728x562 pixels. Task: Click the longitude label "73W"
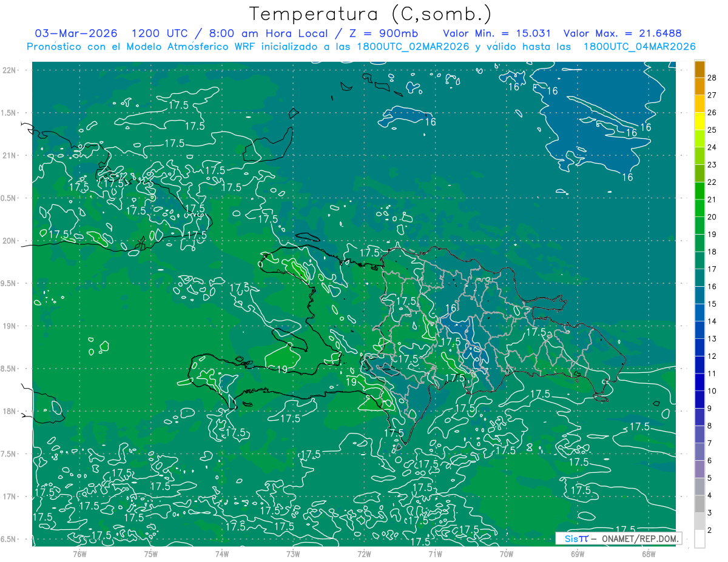293,554
